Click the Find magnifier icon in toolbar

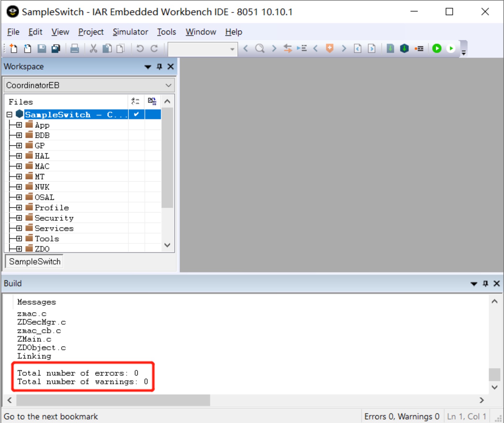260,48
